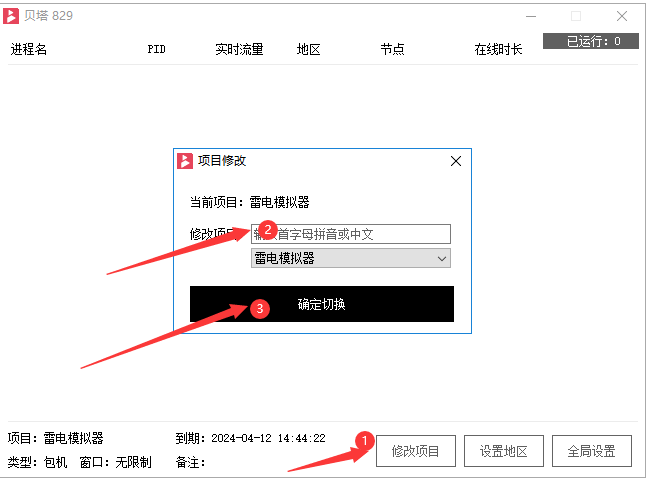
Task: Minimize the 贝塔 main window
Action: (x=531, y=17)
